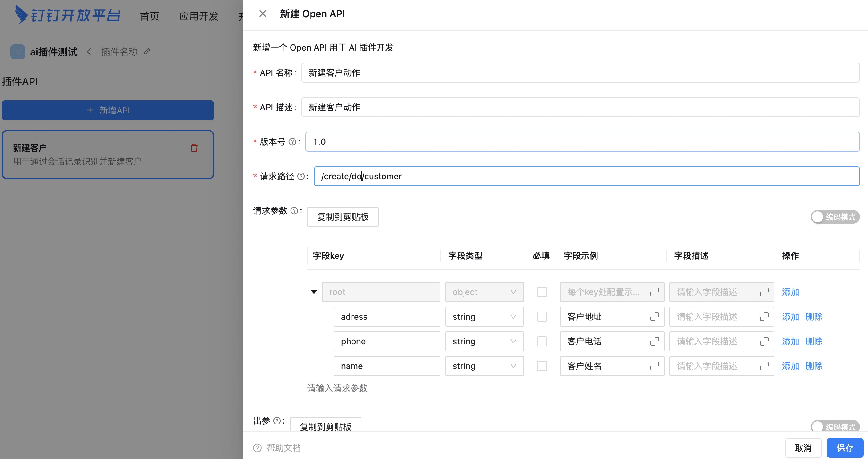The image size is (868, 459).
Task: Click 添加 on the root row
Action: point(790,292)
